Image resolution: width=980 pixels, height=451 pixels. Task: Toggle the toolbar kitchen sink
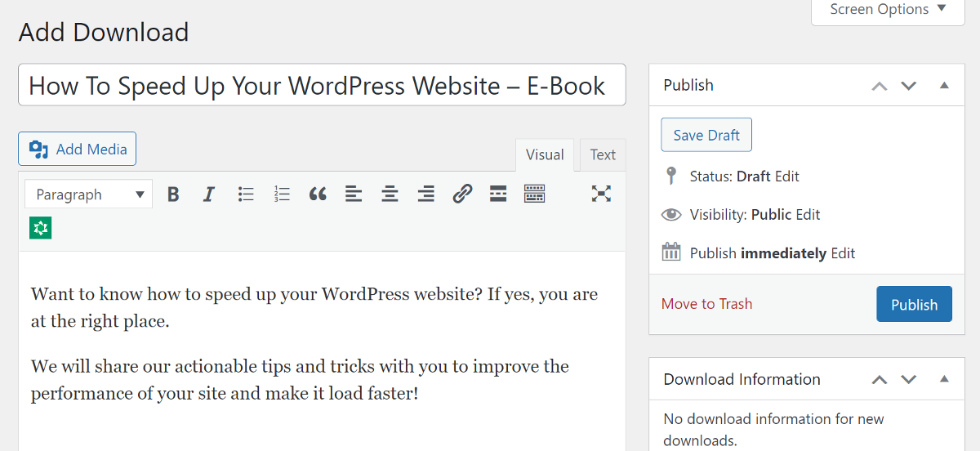click(x=534, y=194)
